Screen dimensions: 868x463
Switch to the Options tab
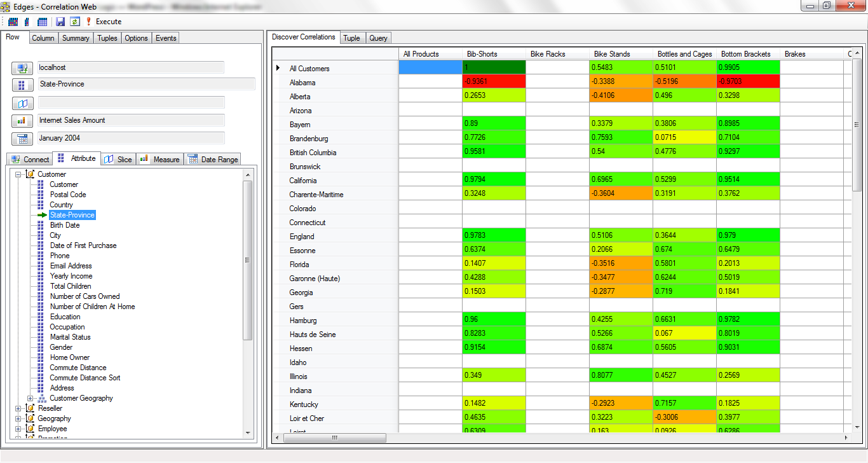pos(136,38)
